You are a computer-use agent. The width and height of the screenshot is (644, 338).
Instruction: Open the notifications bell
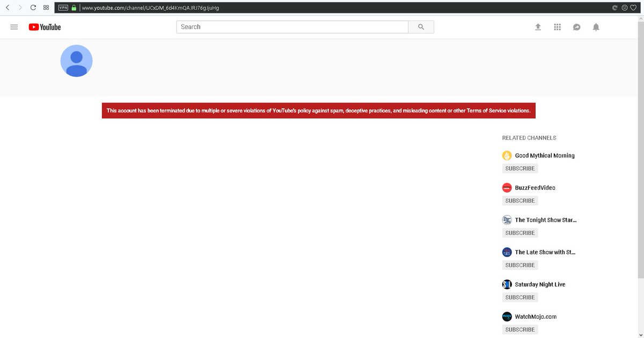(596, 27)
